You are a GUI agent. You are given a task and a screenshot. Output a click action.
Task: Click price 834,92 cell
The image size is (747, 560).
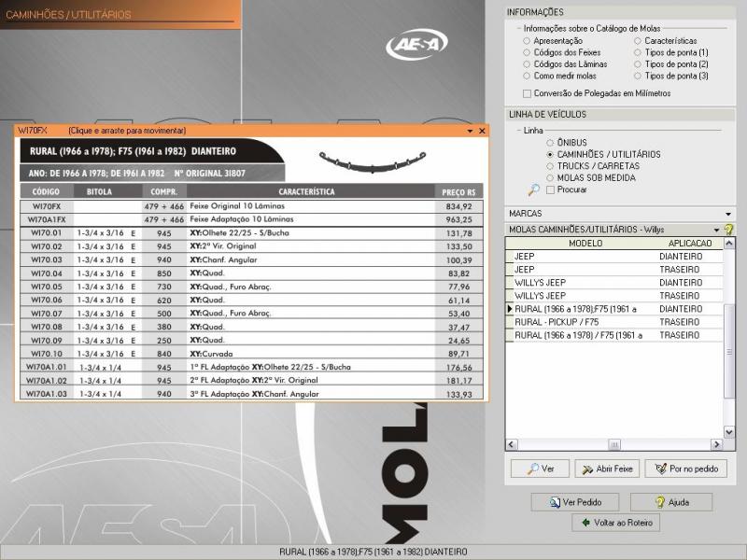pos(458,206)
